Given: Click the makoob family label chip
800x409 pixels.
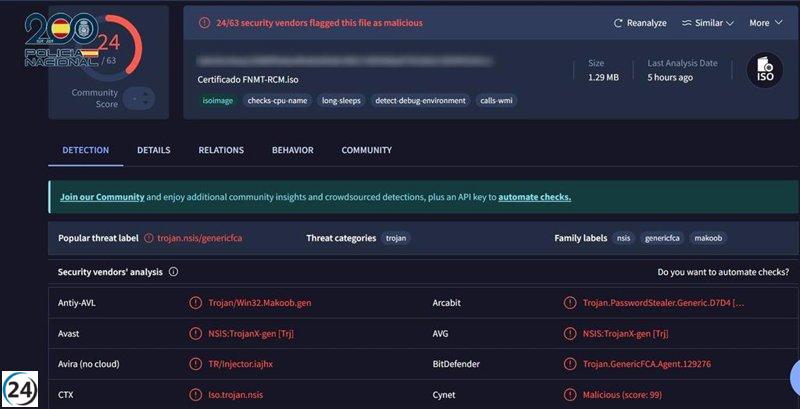Looking at the screenshot, I should coord(707,238).
